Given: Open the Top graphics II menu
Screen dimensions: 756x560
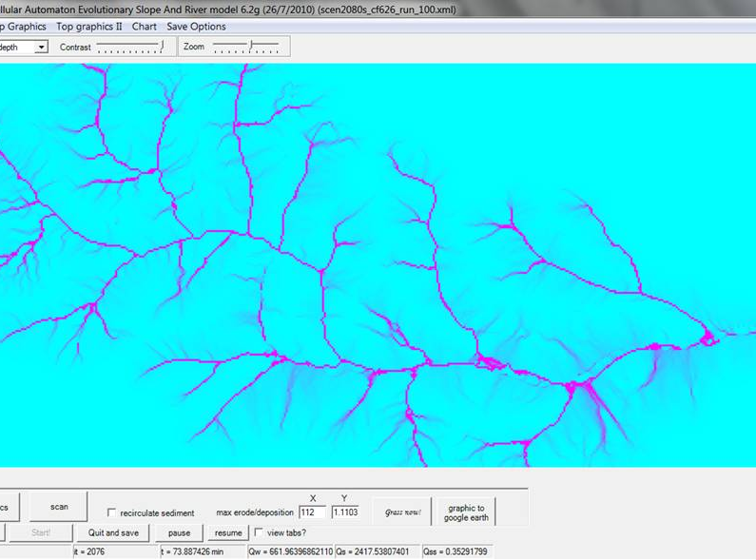Looking at the screenshot, I should 89,27.
